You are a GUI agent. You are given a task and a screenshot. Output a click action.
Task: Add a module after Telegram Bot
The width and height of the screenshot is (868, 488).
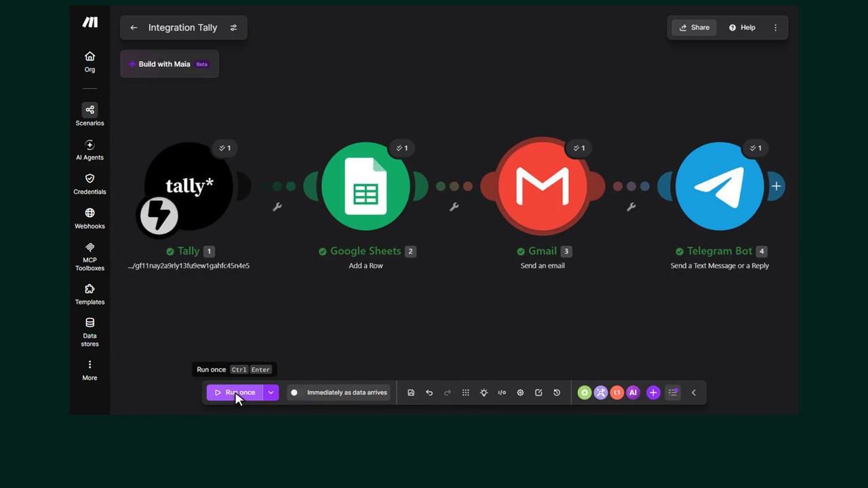point(776,186)
